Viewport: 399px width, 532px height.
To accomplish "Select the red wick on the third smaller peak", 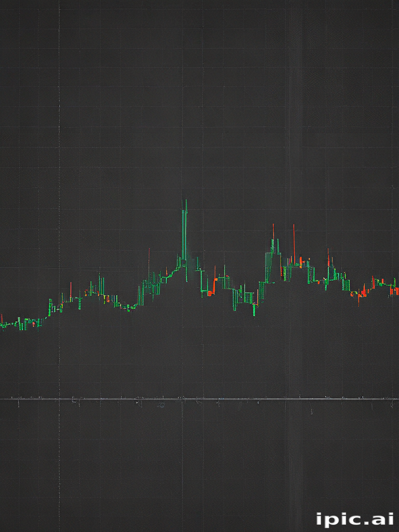I will (328, 257).
